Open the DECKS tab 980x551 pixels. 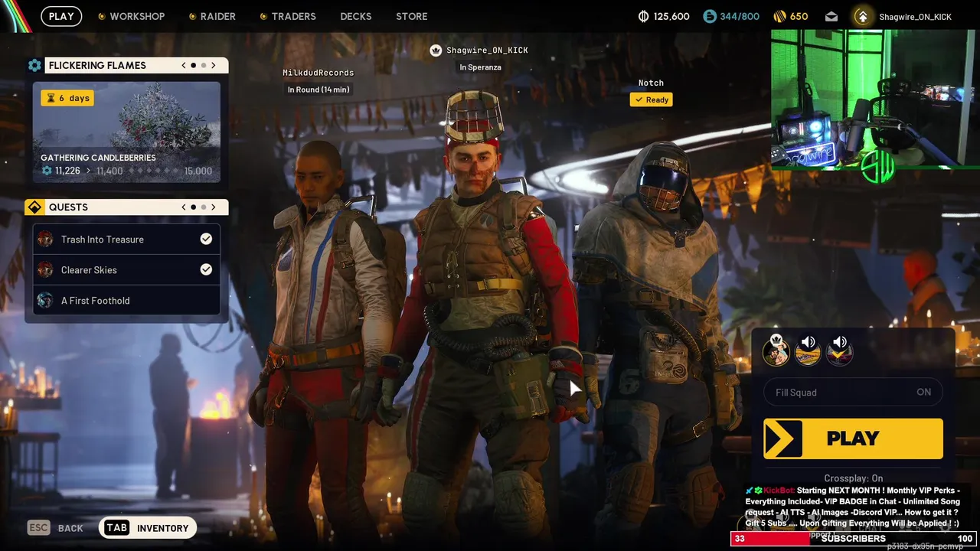(x=356, y=16)
